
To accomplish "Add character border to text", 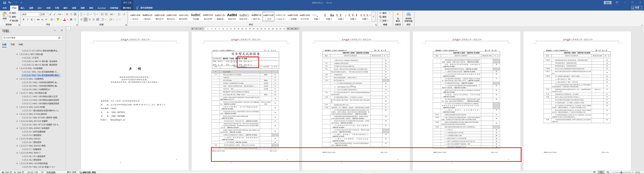I will pyautogui.click(x=75, y=14).
